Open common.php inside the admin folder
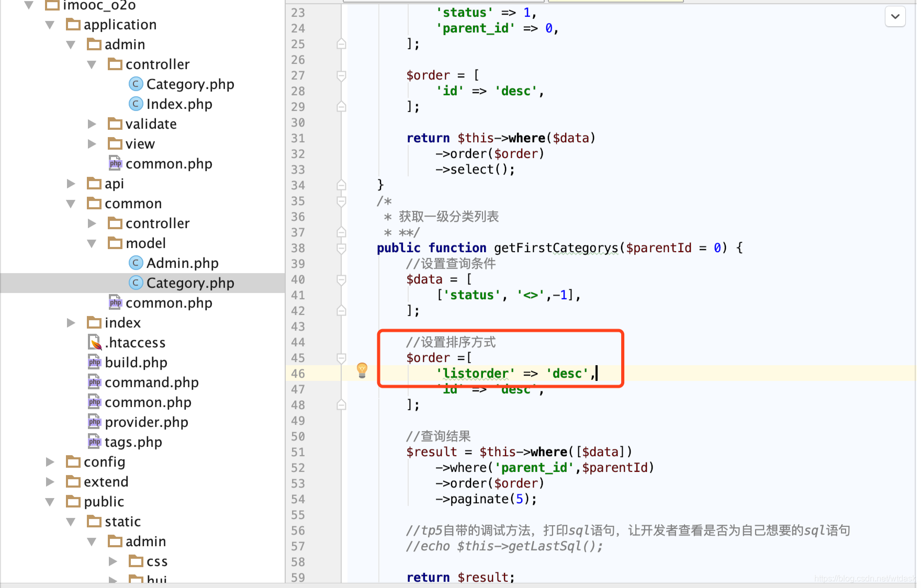Screen dimensions: 921x588 coord(169,164)
